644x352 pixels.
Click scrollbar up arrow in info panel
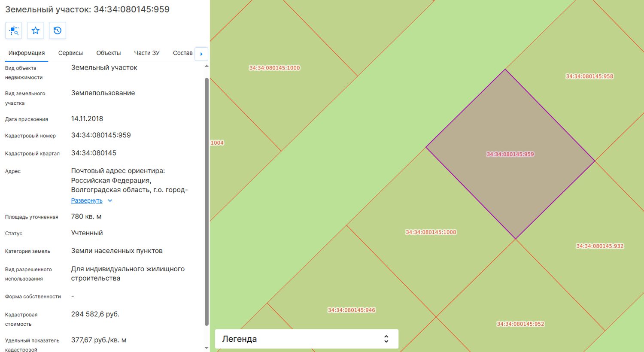point(207,66)
